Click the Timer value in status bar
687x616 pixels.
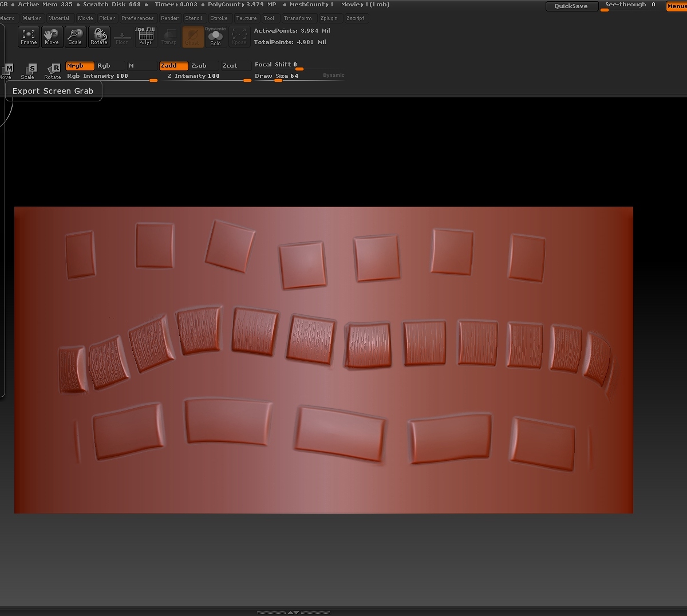[176, 5]
